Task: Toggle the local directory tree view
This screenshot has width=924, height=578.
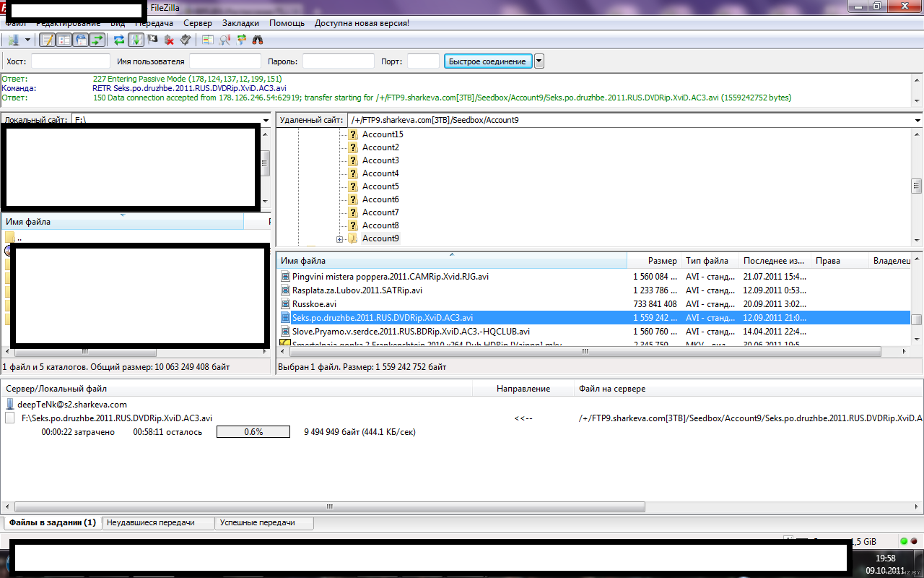Action: coord(64,40)
